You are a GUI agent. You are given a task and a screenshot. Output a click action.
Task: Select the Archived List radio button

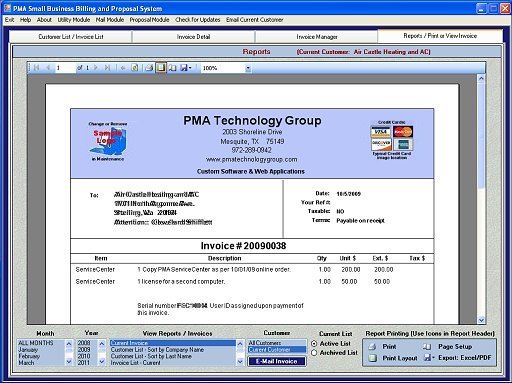[x=314, y=353]
